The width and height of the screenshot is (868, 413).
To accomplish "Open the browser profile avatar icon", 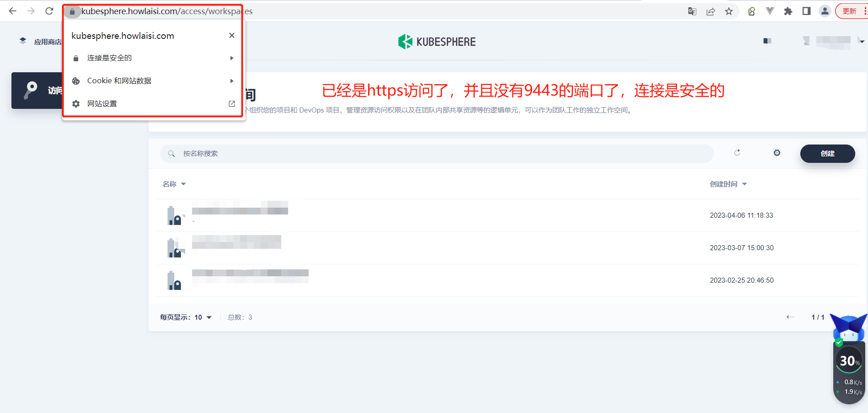I will 825,11.
